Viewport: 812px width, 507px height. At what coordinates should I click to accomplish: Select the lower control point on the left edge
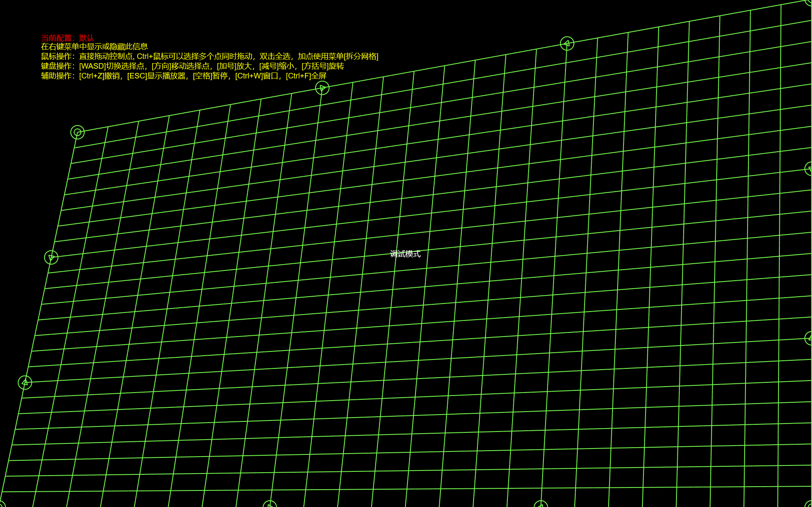pyautogui.click(x=25, y=382)
